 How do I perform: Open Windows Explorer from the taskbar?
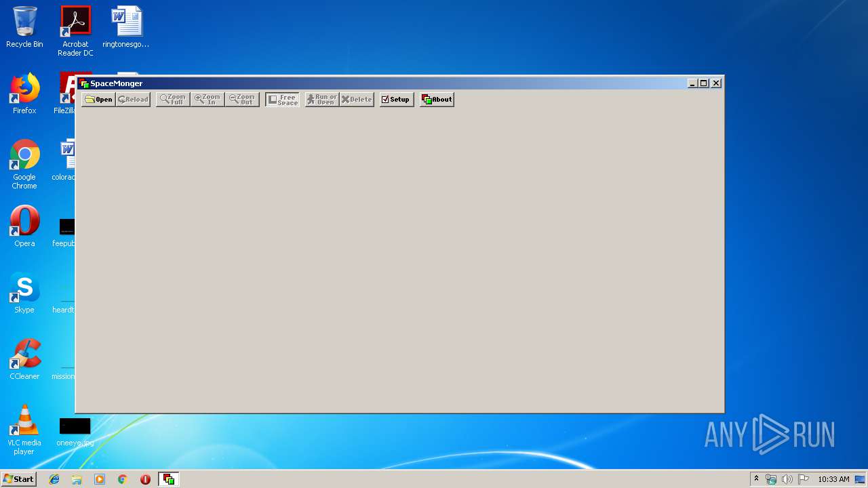pyautogui.click(x=77, y=479)
